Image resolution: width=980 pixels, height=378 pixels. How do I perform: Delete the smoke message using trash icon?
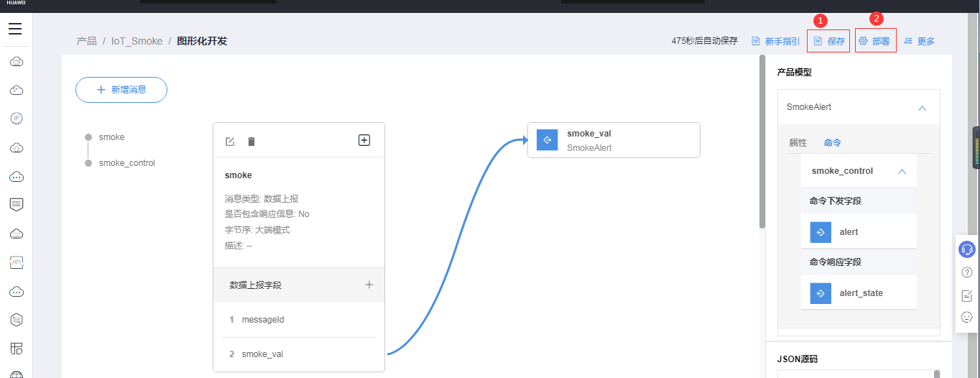coord(251,142)
